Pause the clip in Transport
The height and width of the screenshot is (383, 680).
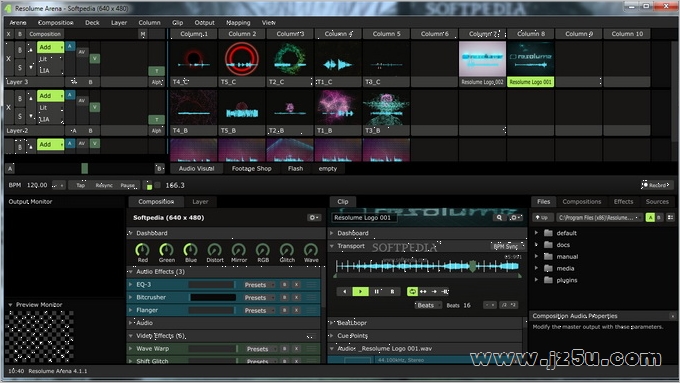coord(376,291)
